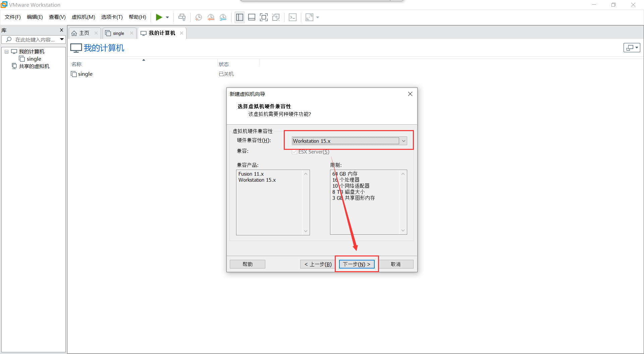The width and height of the screenshot is (644, 354).
Task: Close the library panel
Action: point(61,30)
